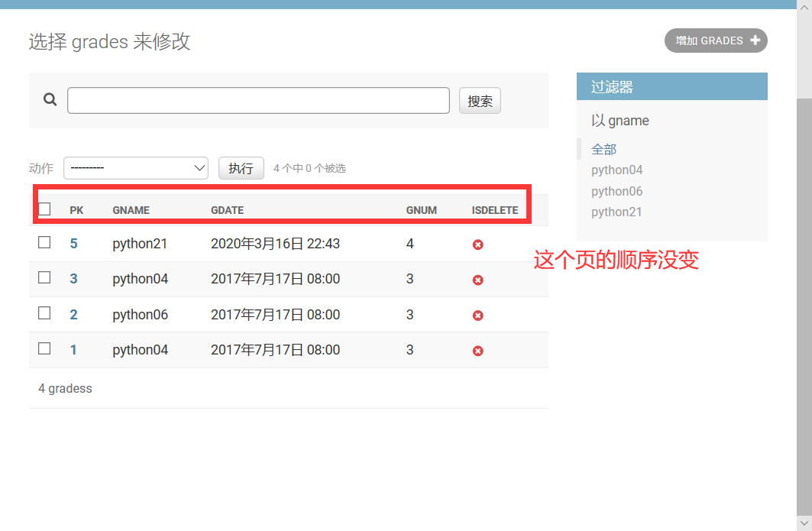This screenshot has width=812, height=531.
Task: Open grade with PK 5
Action: (73, 244)
